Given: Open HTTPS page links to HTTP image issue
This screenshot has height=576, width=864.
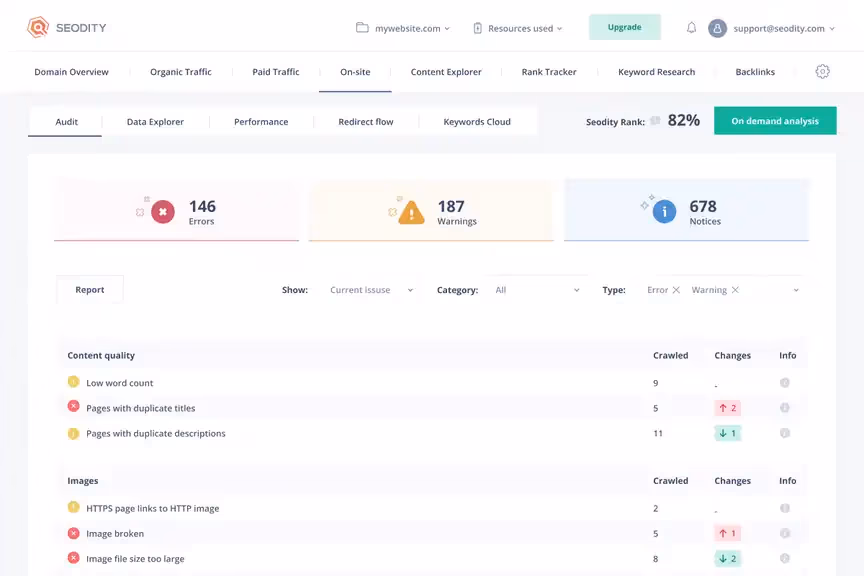Looking at the screenshot, I should [153, 508].
